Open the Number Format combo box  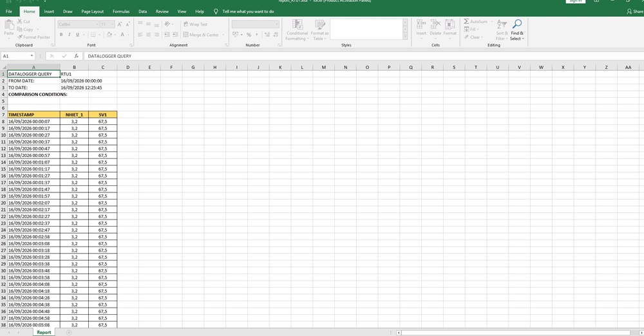(256, 24)
